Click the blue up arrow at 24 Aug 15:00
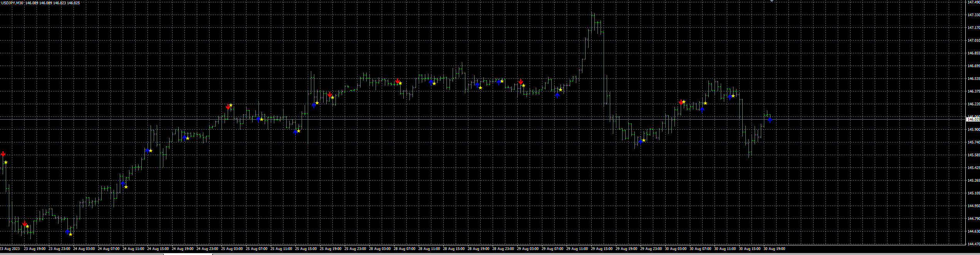This screenshot has width=980, height=255. tap(148, 151)
